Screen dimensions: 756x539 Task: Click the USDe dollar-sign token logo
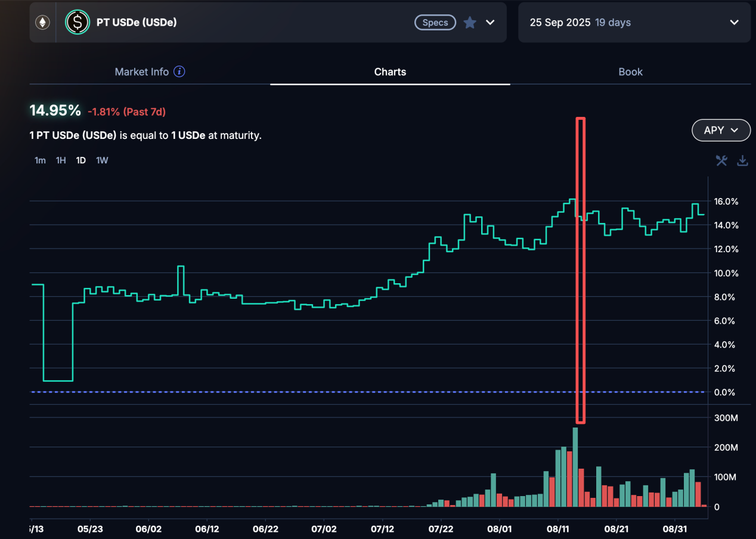point(77,22)
